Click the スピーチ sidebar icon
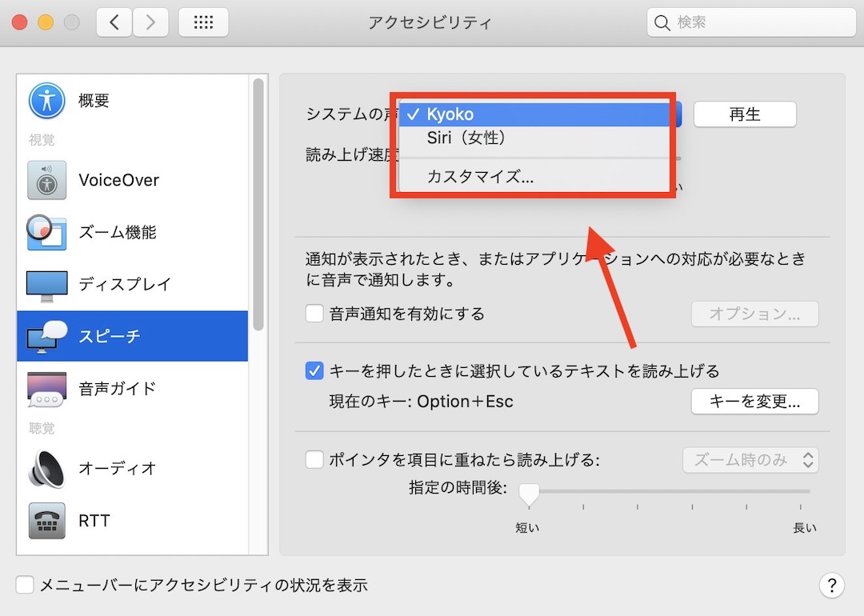The height and width of the screenshot is (616, 864). (x=46, y=336)
